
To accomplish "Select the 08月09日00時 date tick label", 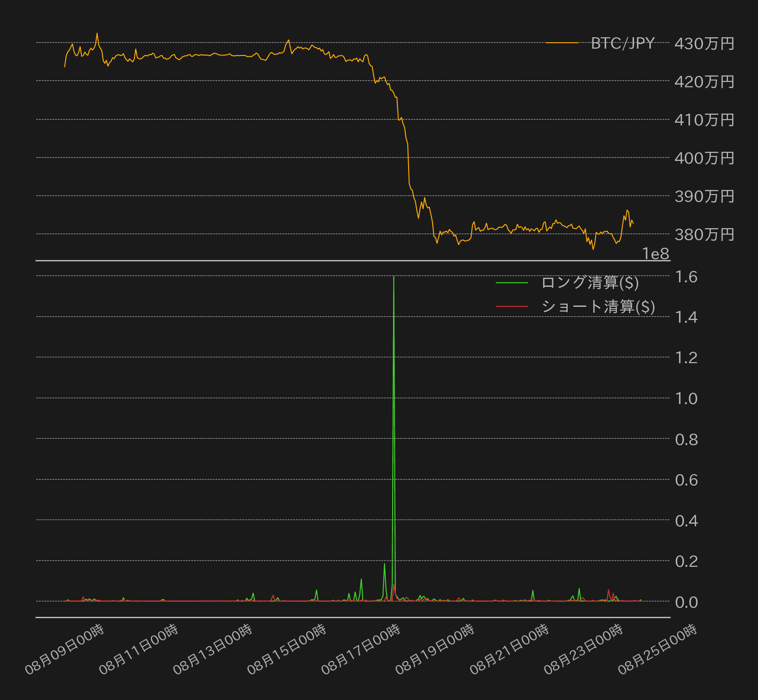I will (x=65, y=649).
